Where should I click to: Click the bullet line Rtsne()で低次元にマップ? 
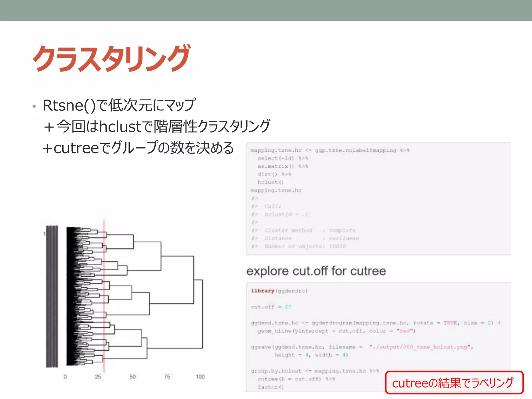(119, 105)
